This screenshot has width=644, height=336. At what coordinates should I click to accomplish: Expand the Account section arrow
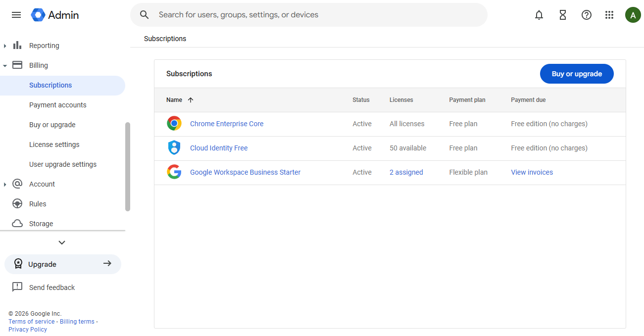tap(5, 185)
